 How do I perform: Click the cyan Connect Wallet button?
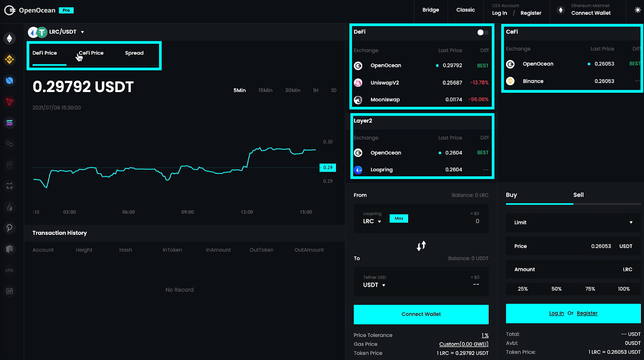(x=421, y=315)
